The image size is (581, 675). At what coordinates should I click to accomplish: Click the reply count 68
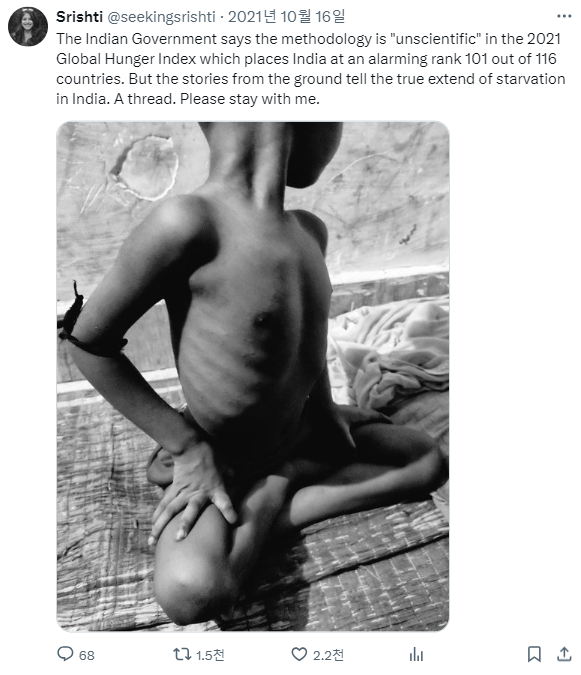(87, 655)
